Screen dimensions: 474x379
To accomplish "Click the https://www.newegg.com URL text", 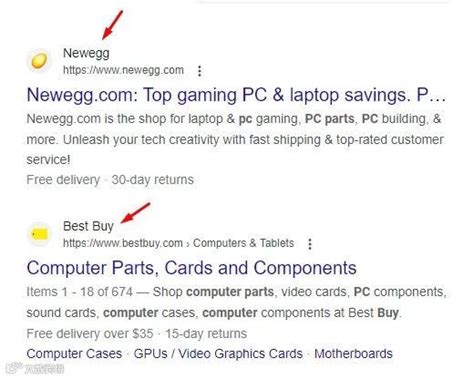I will click(x=123, y=70).
